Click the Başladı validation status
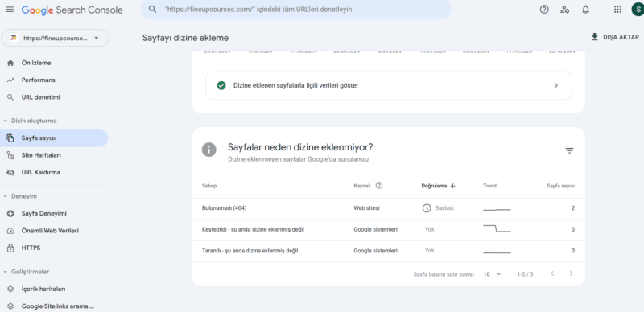The height and width of the screenshot is (312, 644). click(x=438, y=208)
